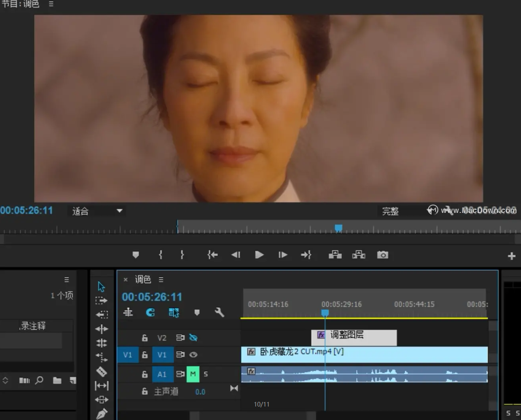Target the V2 track header label
The width and height of the screenshot is (521, 420).
(162, 338)
